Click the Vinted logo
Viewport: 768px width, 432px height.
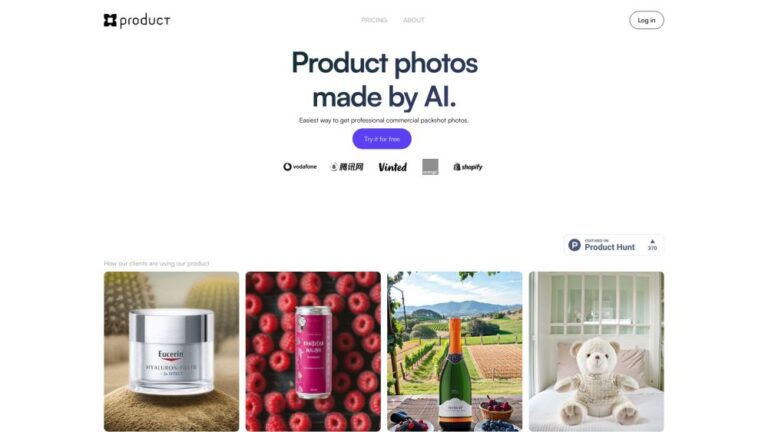(393, 167)
